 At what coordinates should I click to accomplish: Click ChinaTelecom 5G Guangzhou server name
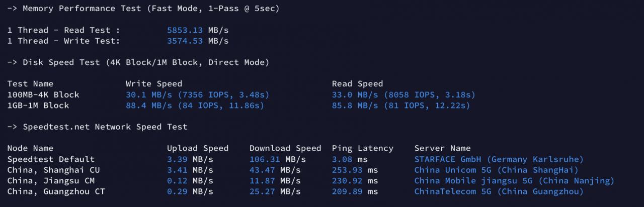[x=499, y=191]
